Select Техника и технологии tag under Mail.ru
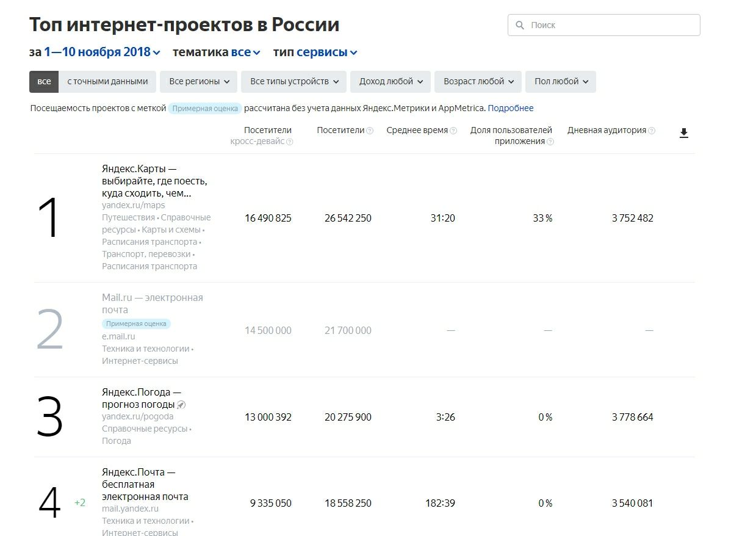This screenshot has width=756, height=536. [x=145, y=349]
